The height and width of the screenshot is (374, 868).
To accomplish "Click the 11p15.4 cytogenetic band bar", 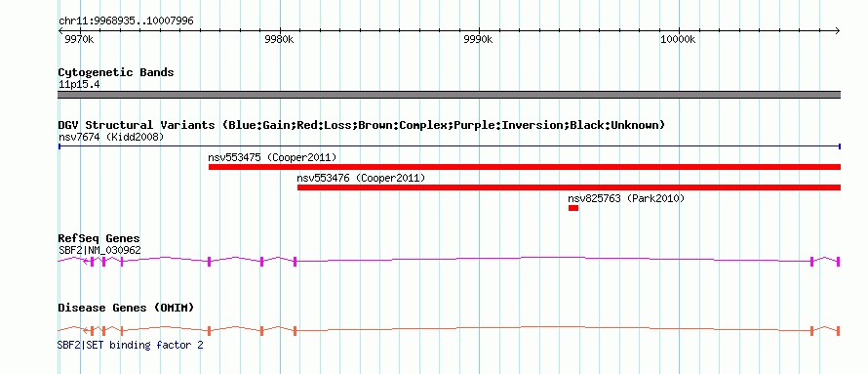I will (x=450, y=95).
